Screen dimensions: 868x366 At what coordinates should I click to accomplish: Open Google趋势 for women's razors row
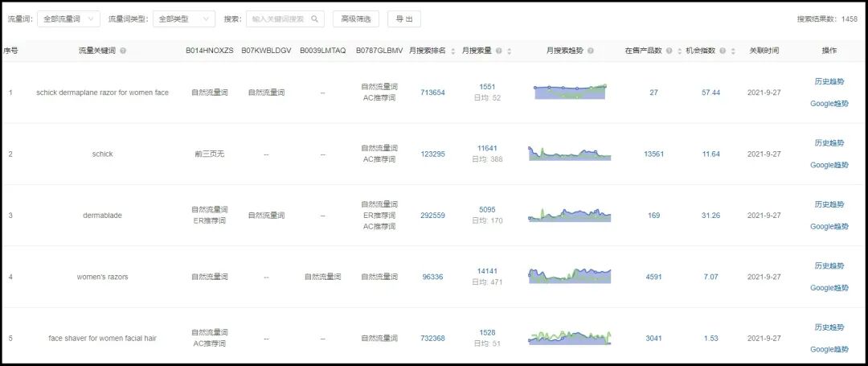[x=829, y=288]
